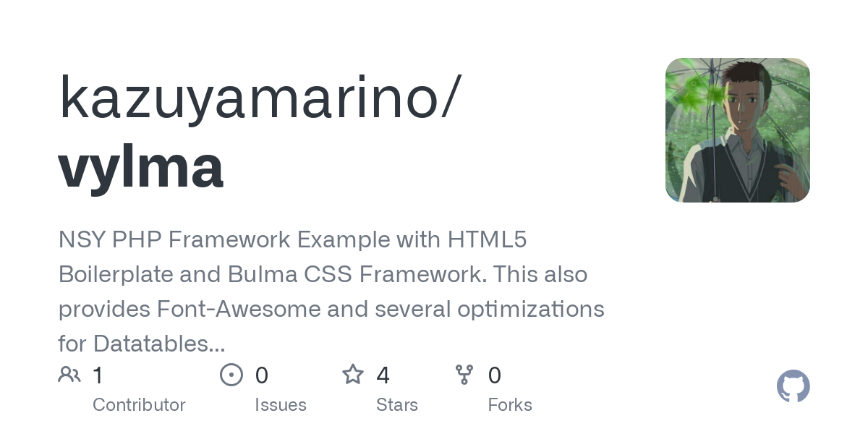
Task: Click the issues circle-dot icon
Action: pyautogui.click(x=231, y=375)
